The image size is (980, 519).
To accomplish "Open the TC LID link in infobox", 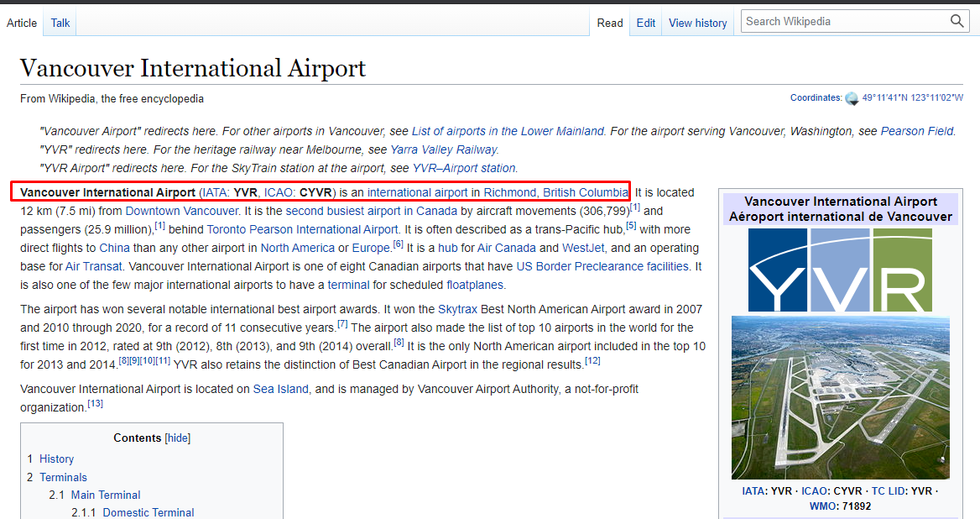I will pos(889,490).
